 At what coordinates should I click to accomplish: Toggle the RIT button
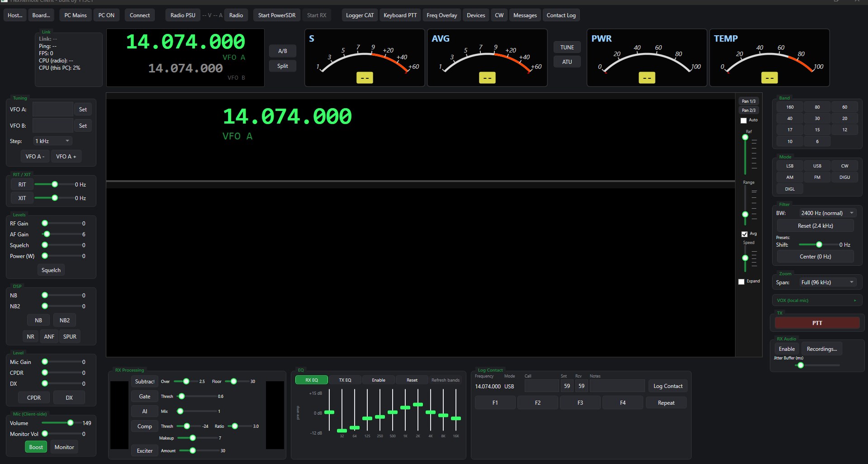22,185
